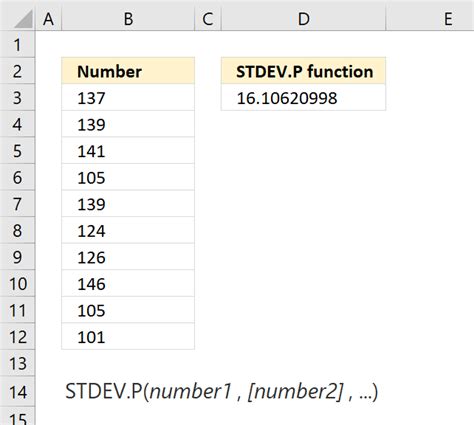Select cell containing 101
This screenshot has height=425, width=474.
(128, 337)
